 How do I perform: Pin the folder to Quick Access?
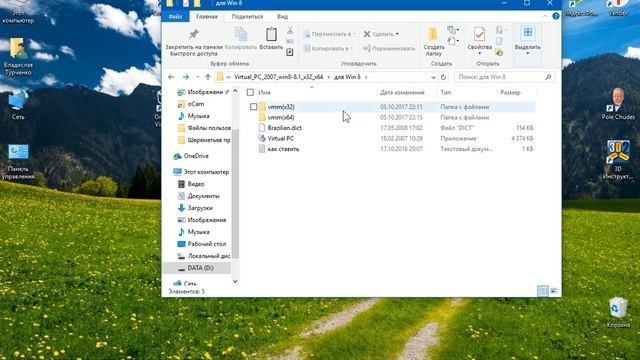[x=193, y=42]
